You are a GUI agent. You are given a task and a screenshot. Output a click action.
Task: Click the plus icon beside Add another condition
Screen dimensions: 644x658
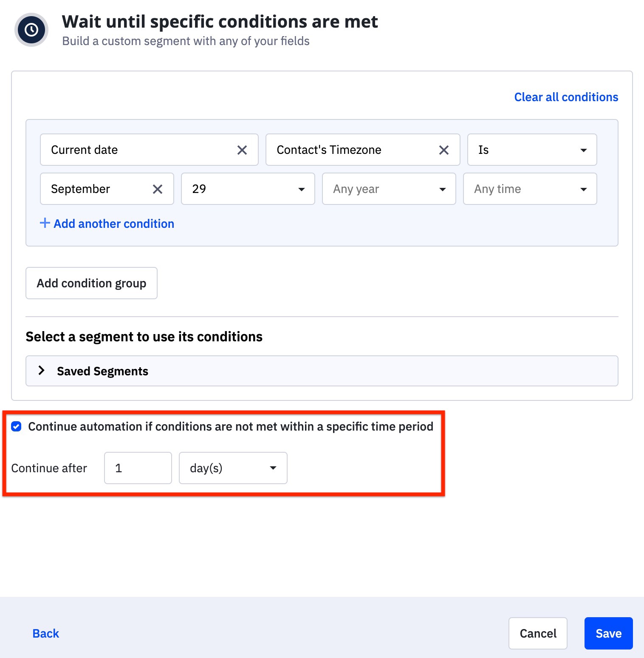click(x=45, y=223)
